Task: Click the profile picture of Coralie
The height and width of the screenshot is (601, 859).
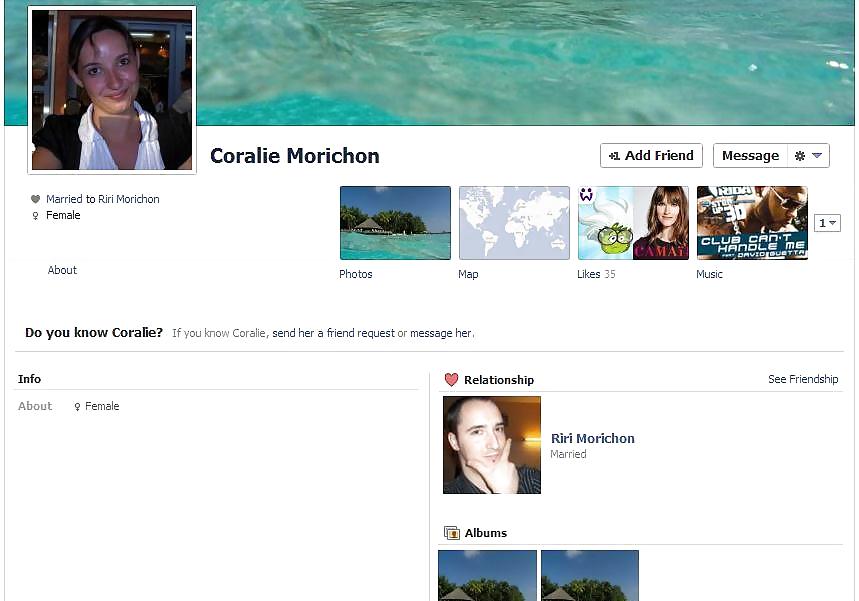Action: [112, 90]
